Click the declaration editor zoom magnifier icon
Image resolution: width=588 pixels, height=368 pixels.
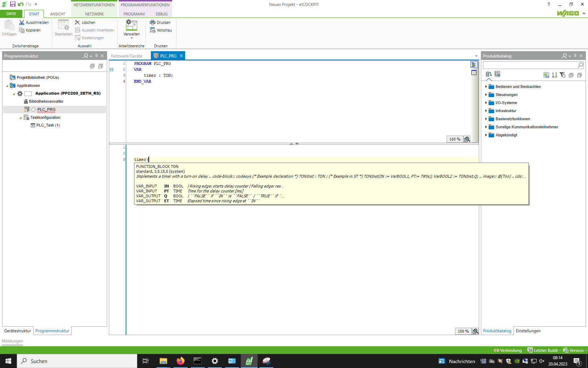pos(467,139)
